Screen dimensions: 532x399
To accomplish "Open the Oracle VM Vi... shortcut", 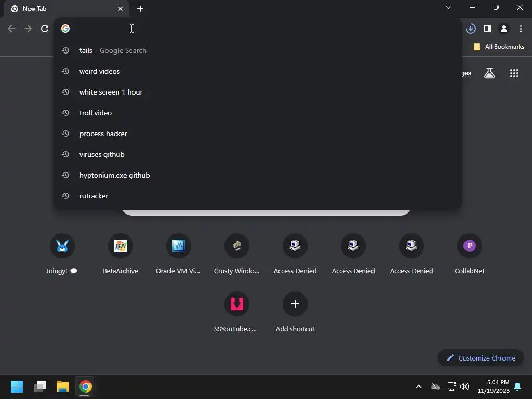I will (179, 255).
